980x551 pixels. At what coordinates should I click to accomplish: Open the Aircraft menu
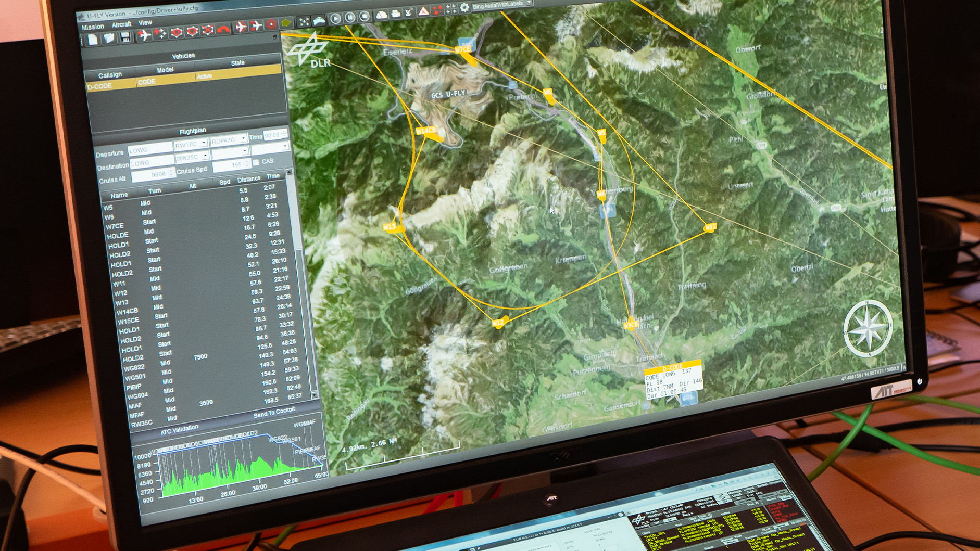121,24
